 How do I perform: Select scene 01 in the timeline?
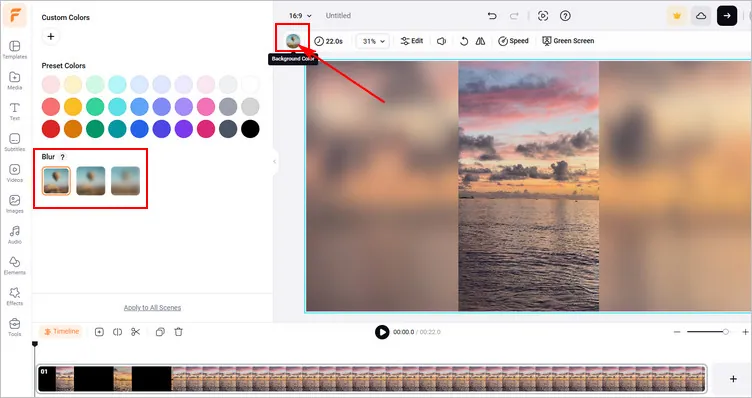point(372,379)
